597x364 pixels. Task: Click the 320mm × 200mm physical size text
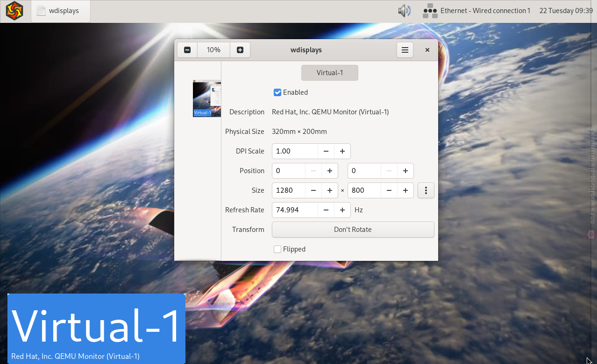[x=299, y=132]
